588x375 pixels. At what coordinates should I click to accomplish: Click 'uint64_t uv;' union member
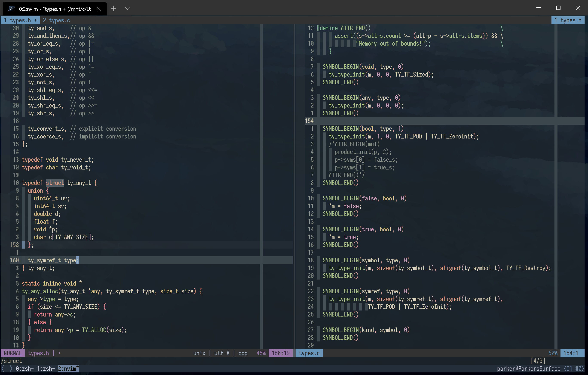(52, 198)
